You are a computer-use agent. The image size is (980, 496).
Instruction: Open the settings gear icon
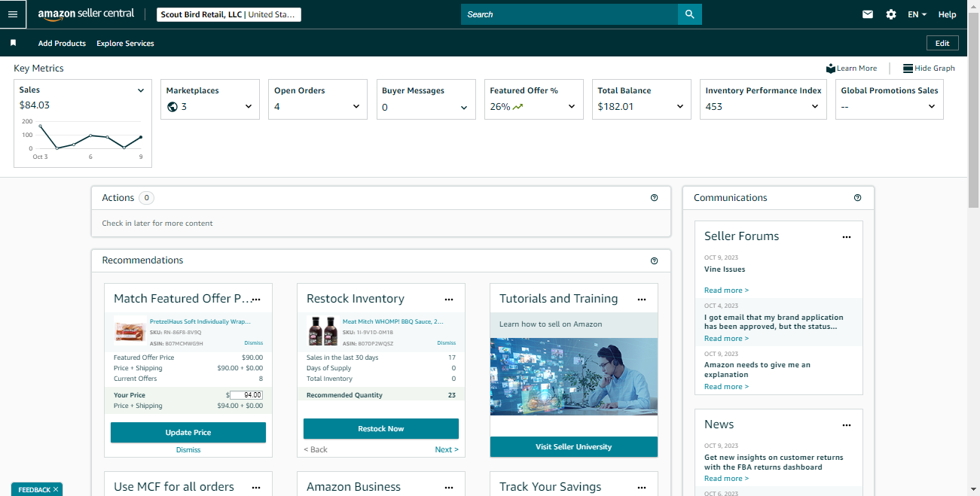tap(891, 14)
